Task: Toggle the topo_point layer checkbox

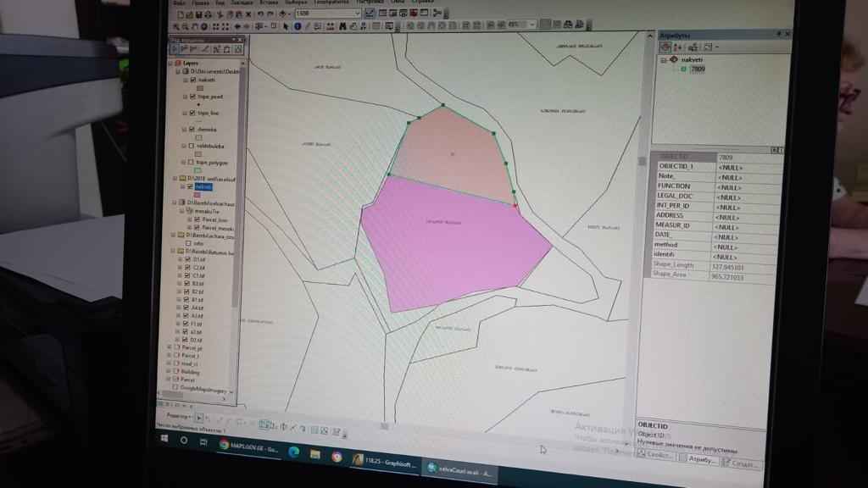Action: pos(192,97)
